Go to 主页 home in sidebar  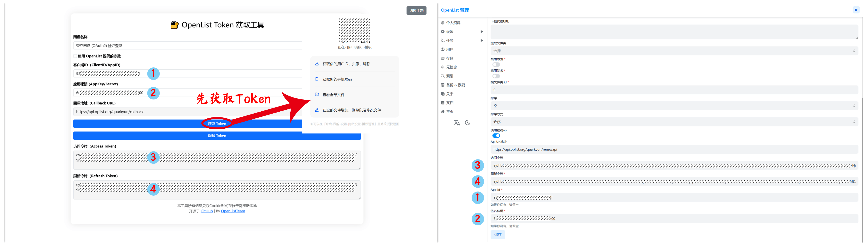tap(450, 112)
